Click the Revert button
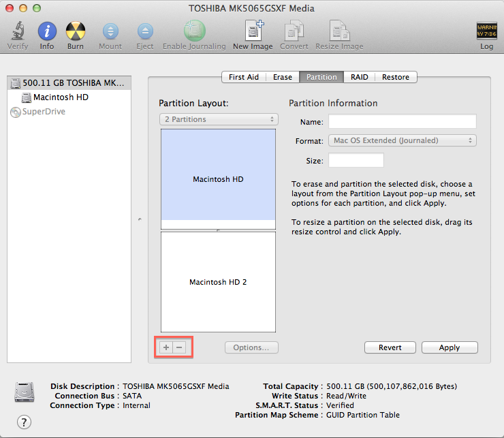The image size is (504, 438). click(x=390, y=347)
